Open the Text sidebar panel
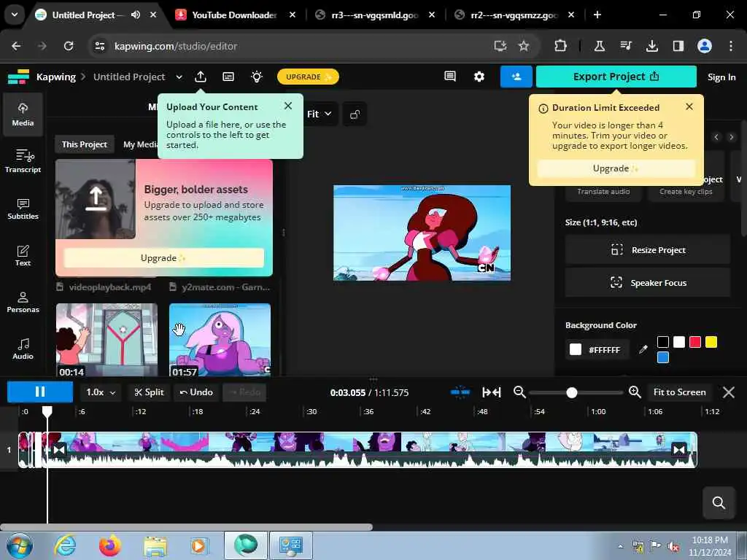This screenshot has height=560, width=747. click(x=23, y=255)
